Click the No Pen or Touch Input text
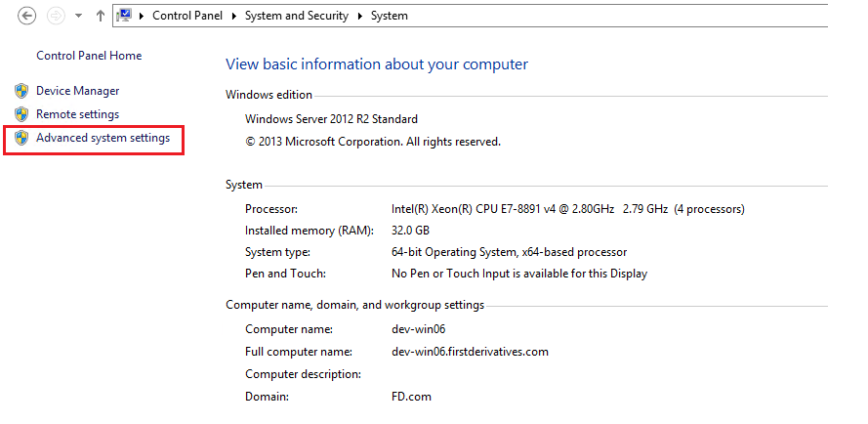This screenshot has height=424, width=868. tap(519, 274)
